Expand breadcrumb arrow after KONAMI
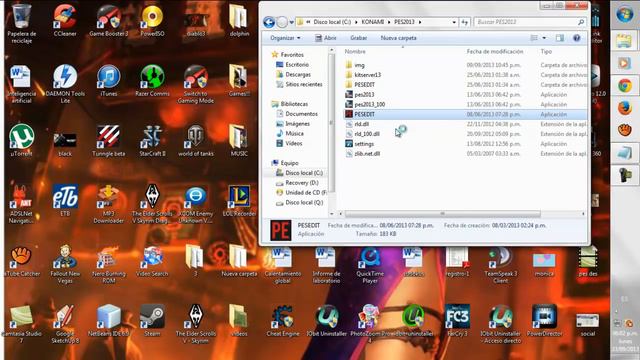 [389, 22]
